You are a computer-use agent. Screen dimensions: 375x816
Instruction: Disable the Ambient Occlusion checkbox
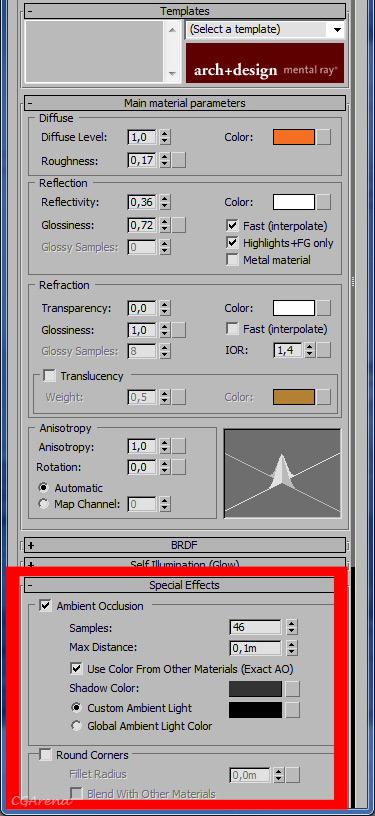tap(46, 606)
